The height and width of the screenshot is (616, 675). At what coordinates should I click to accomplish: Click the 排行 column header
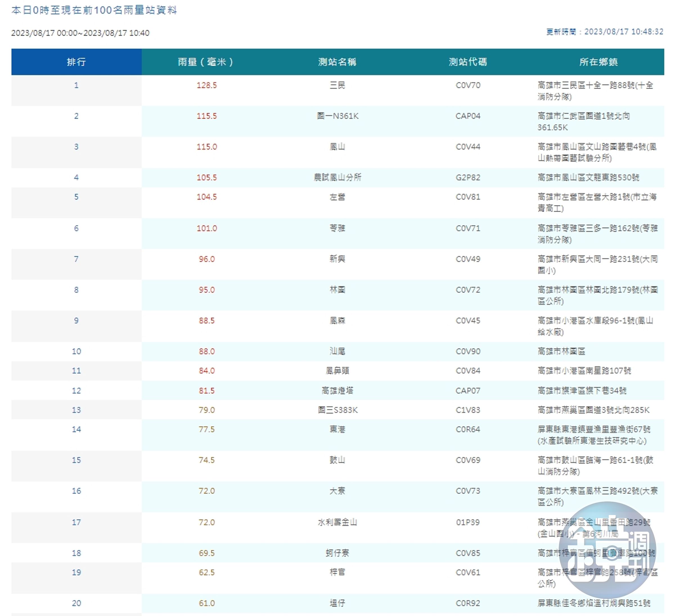(76, 62)
